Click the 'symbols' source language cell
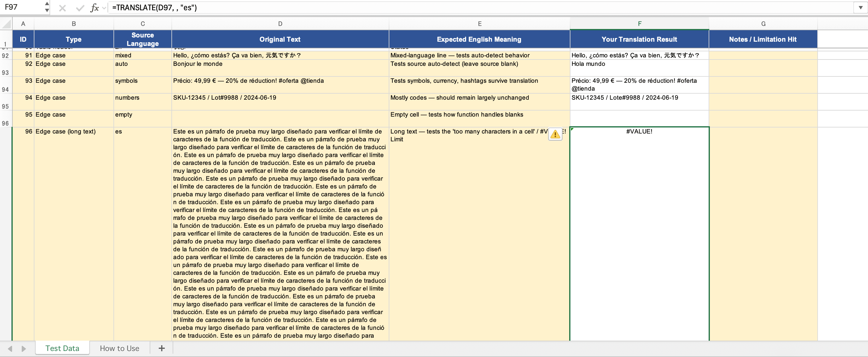The height and width of the screenshot is (357, 868). coord(142,85)
